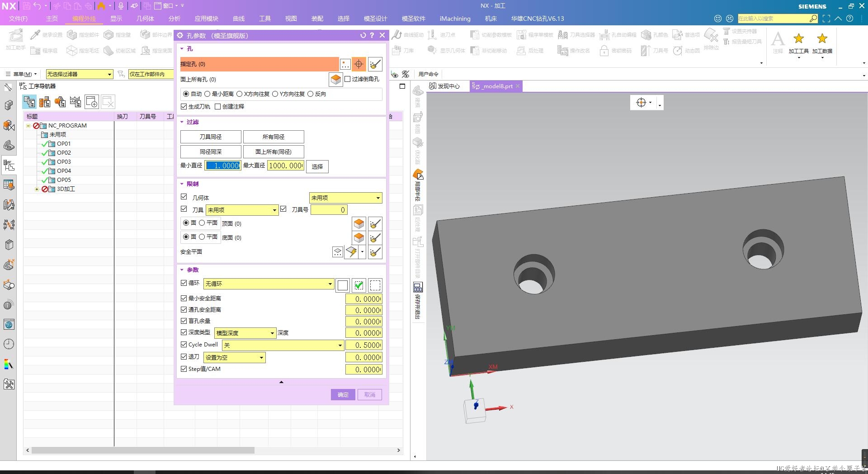This screenshot has width=868, height=474.
Task: Clear the specified holes with the broom icon
Action: click(x=375, y=64)
